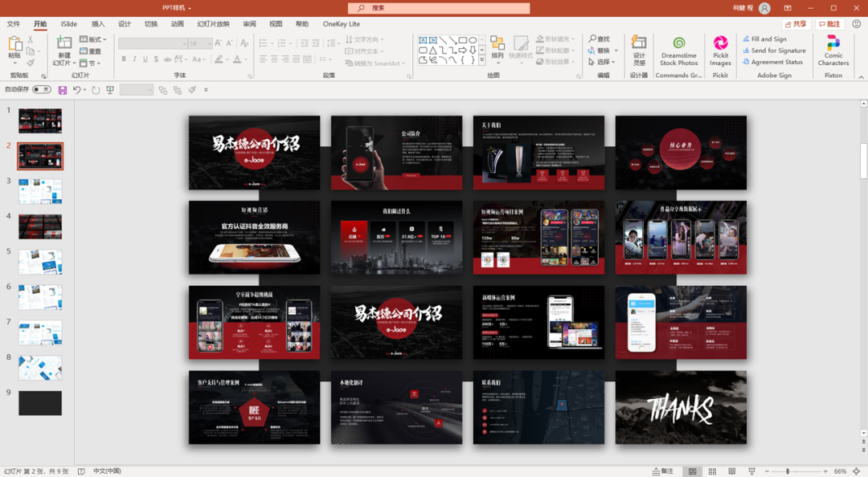The image size is (868, 477).
Task: Increase font size with the larger A icon
Action: coord(218,43)
